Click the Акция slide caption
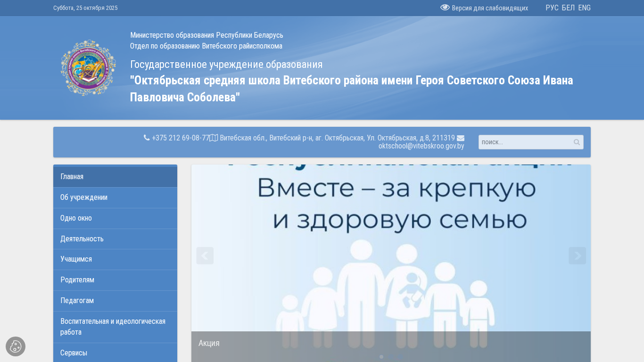Viewport: 644px width, 362px height. 209,343
